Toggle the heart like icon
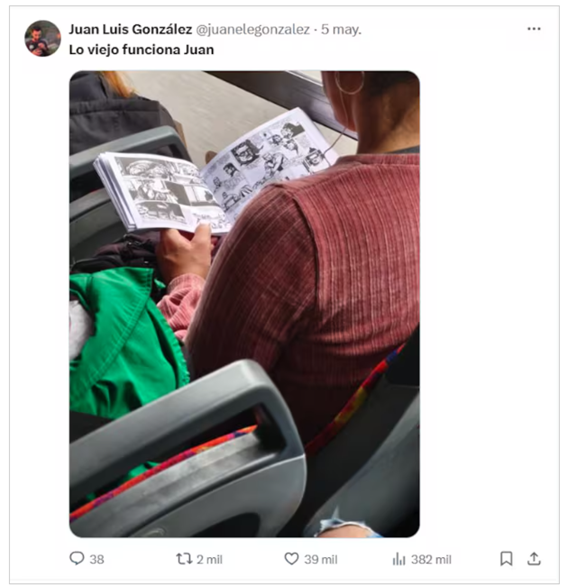 click(292, 559)
